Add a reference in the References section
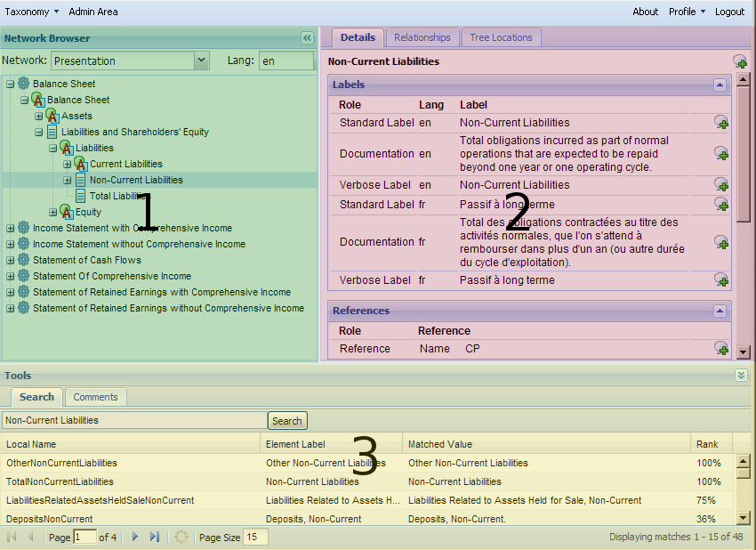This screenshot has width=756, height=550. pos(720,348)
